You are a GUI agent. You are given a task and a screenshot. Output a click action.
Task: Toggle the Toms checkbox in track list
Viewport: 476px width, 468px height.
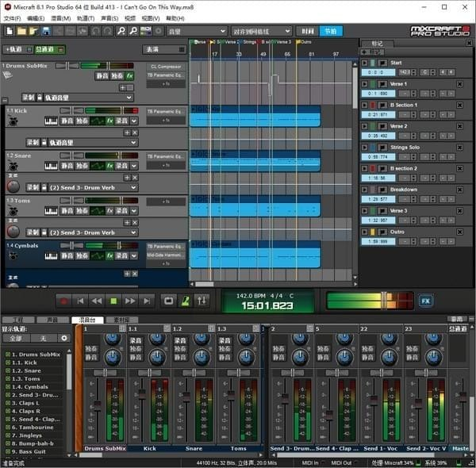(x=6, y=379)
